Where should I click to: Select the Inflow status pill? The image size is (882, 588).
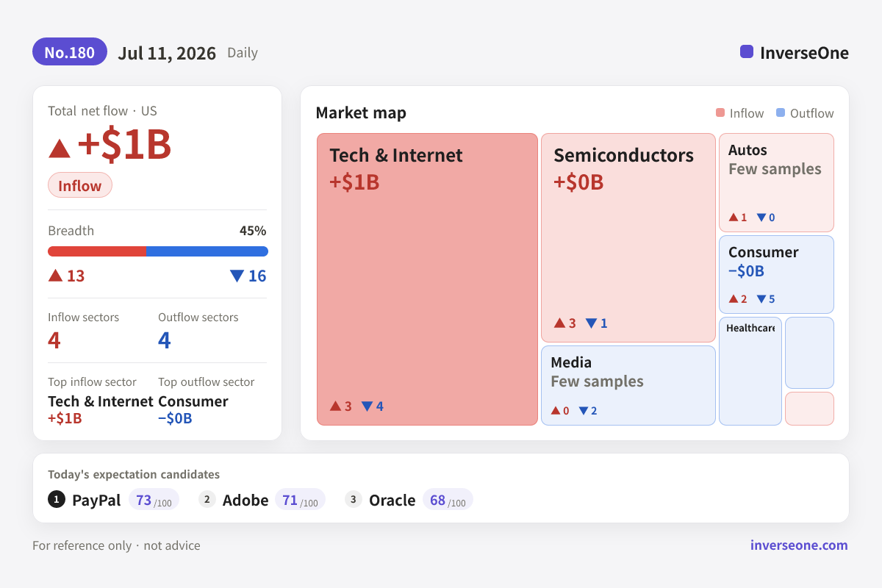[x=80, y=185]
